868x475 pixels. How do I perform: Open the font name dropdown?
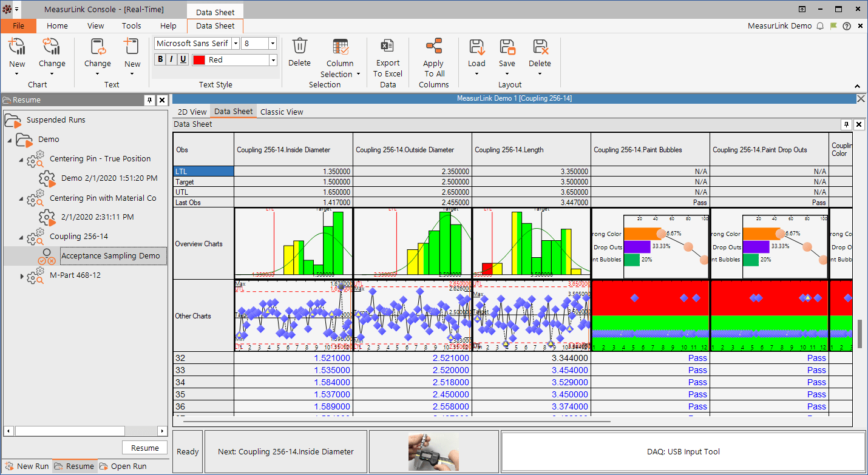click(234, 44)
